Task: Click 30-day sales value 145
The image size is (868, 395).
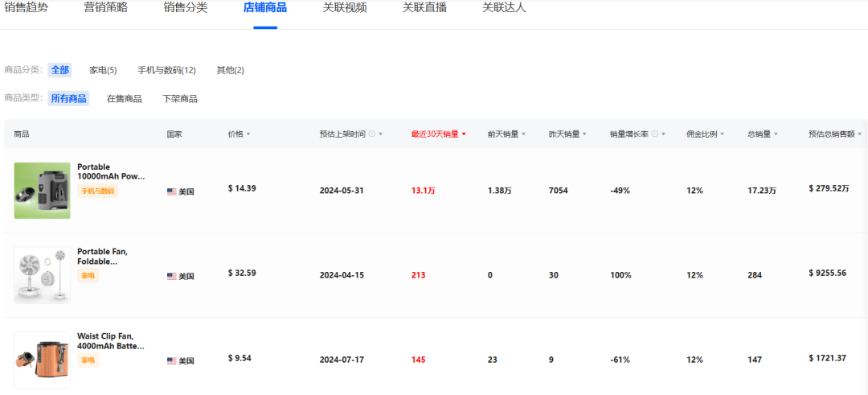Action: point(419,360)
